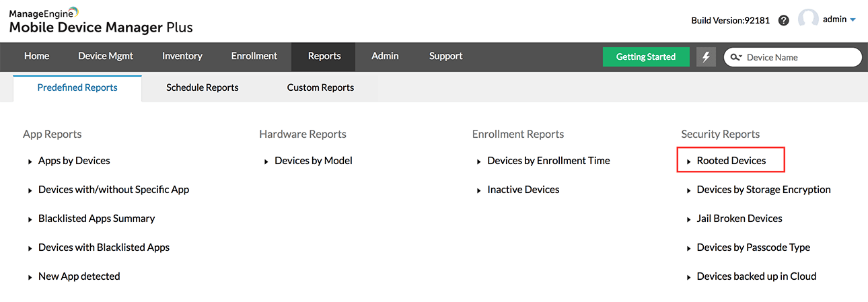The image size is (868, 302).
Task: Click the admin user avatar icon
Action: pos(808,20)
